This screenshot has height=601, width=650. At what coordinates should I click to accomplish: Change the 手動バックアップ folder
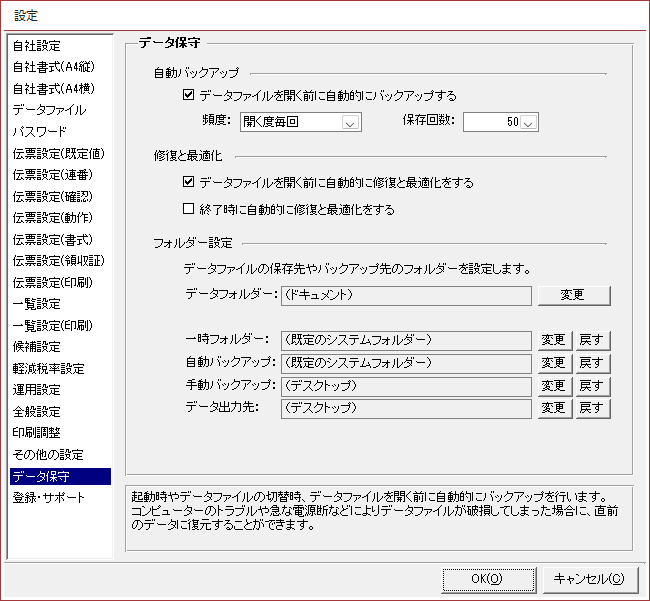[x=554, y=385]
